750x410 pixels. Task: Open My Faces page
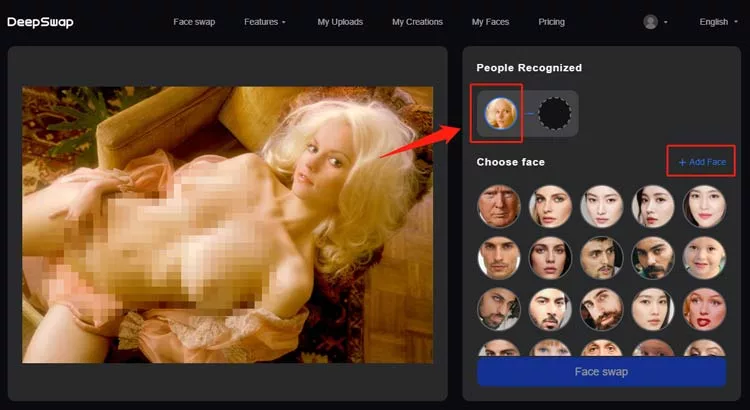[x=490, y=22]
